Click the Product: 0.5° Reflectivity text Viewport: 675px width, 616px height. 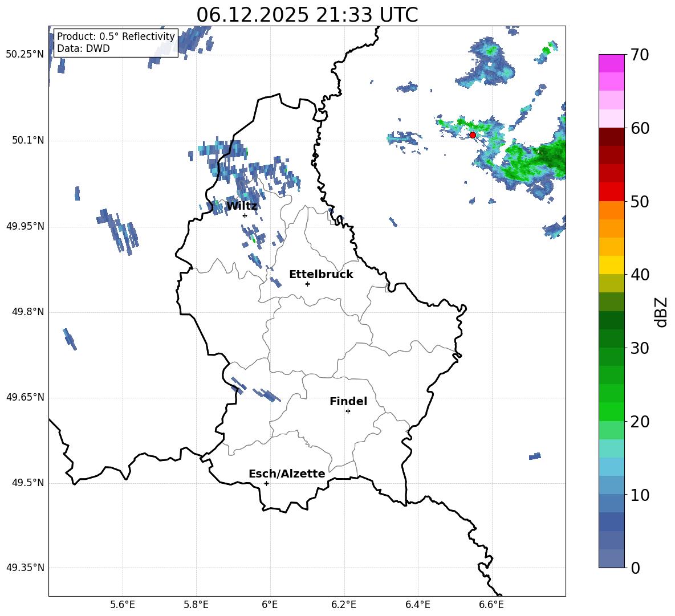tap(116, 36)
